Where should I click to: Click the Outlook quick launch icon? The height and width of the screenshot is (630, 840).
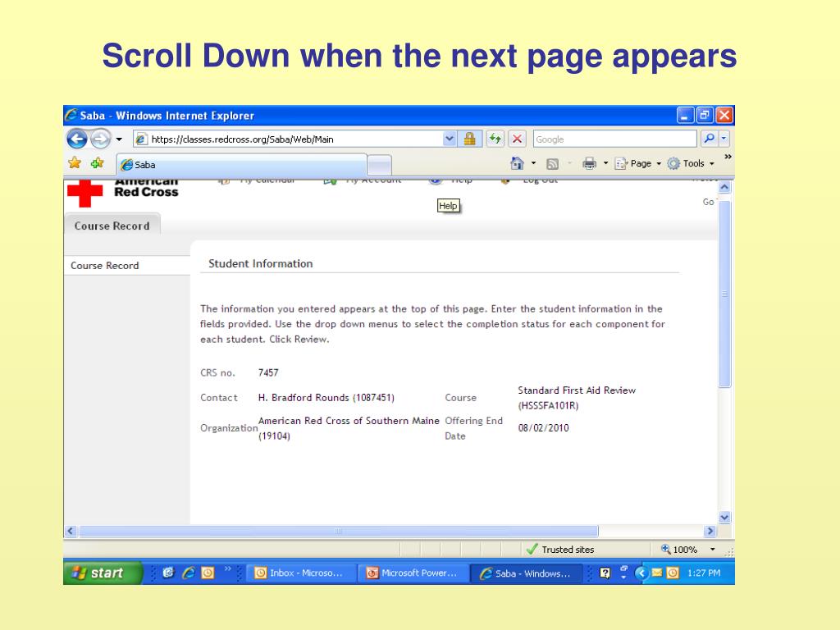[208, 573]
